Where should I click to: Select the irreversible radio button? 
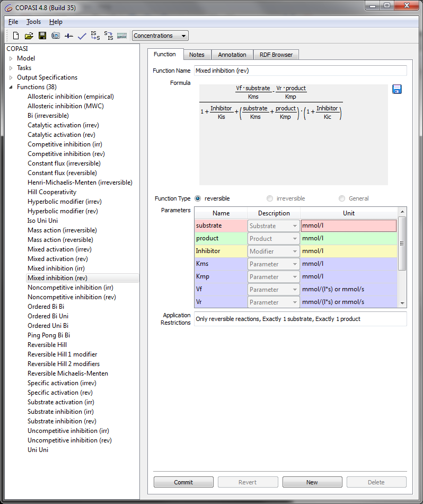pyautogui.click(x=270, y=198)
